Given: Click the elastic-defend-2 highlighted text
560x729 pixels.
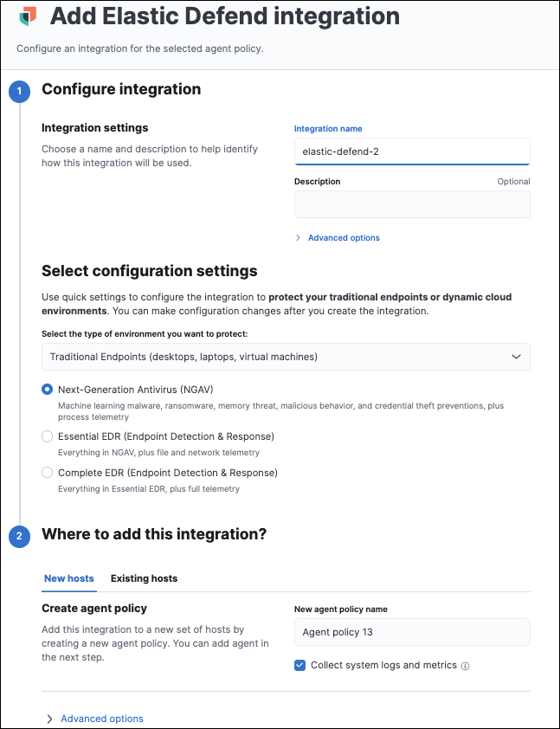Looking at the screenshot, I should [x=344, y=151].
